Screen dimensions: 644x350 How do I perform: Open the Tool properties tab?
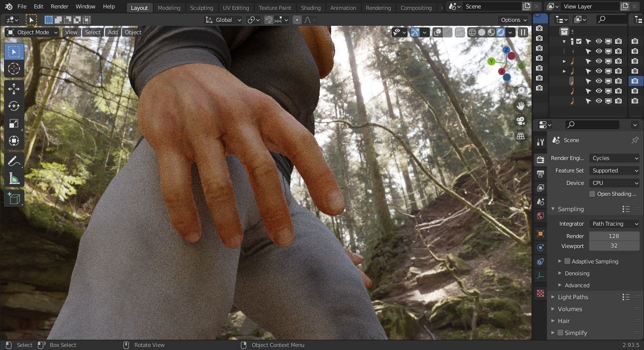(x=540, y=143)
